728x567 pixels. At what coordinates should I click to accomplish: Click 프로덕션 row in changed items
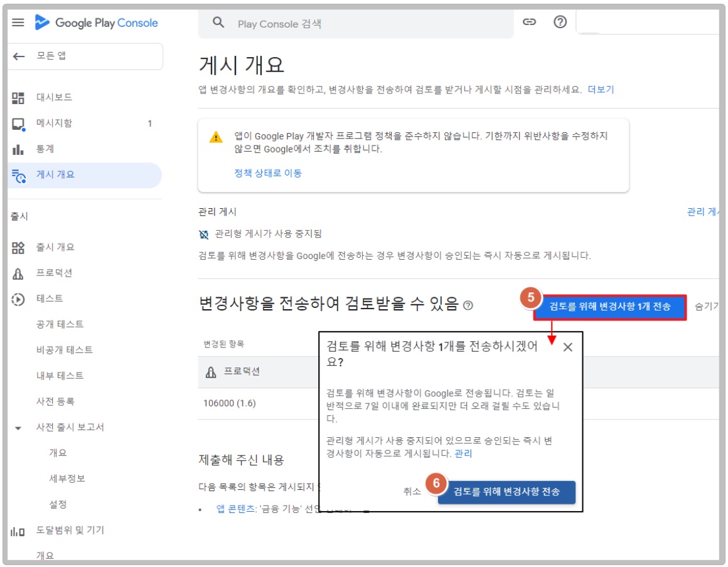[x=242, y=371]
